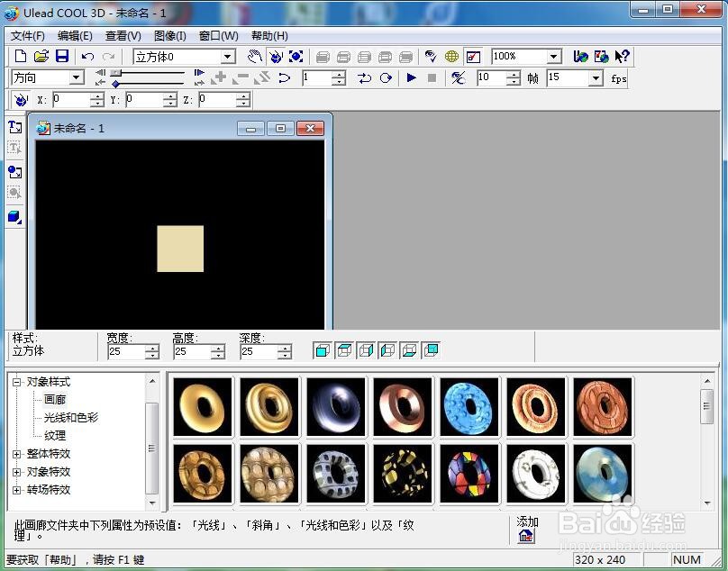This screenshot has width=728, height=571.
Task: Select 画廊 in the effects tree
Action: click(55, 400)
